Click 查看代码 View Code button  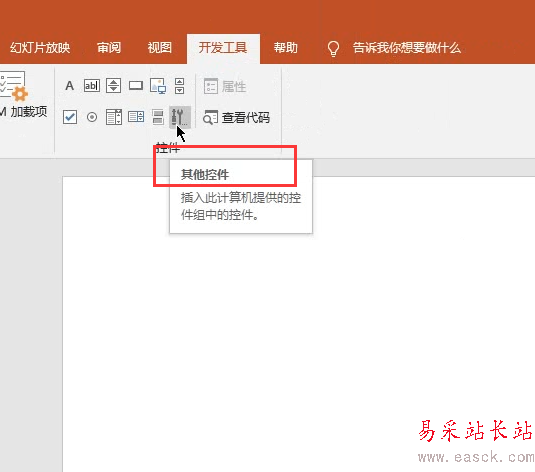pos(236,117)
